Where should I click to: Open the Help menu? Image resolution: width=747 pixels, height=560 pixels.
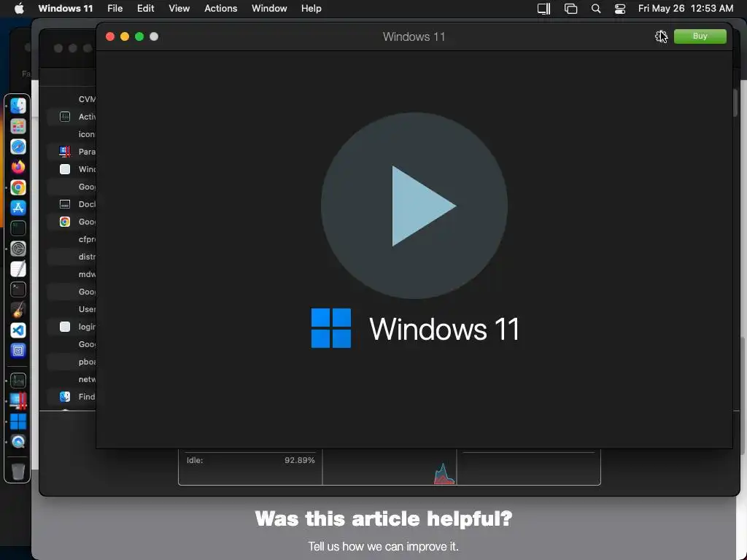click(x=311, y=9)
